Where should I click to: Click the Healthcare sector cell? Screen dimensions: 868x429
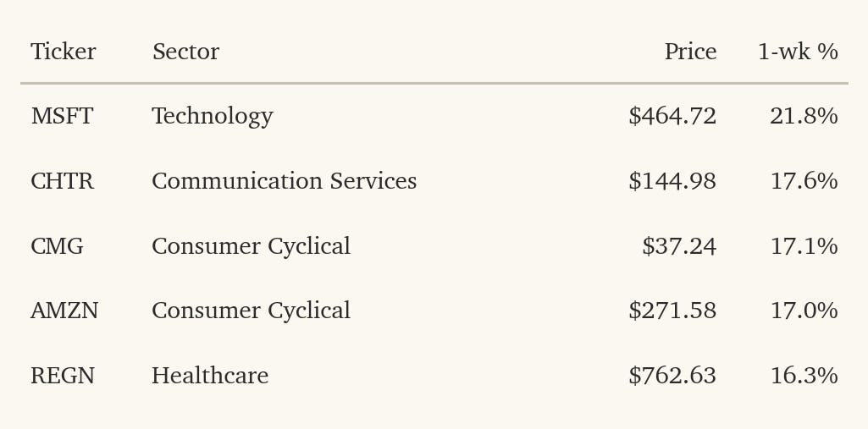210,376
